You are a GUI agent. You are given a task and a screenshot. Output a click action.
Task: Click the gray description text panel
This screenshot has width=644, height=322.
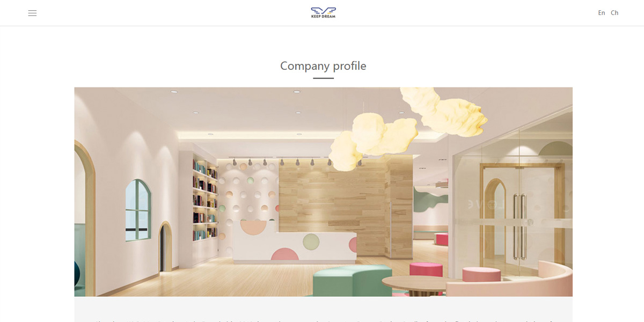point(323,309)
